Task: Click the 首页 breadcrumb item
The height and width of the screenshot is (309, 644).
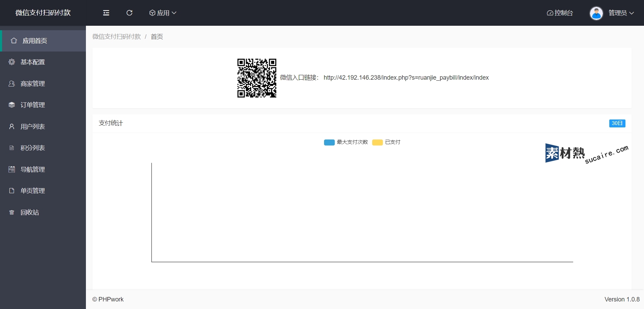Action: click(x=157, y=37)
